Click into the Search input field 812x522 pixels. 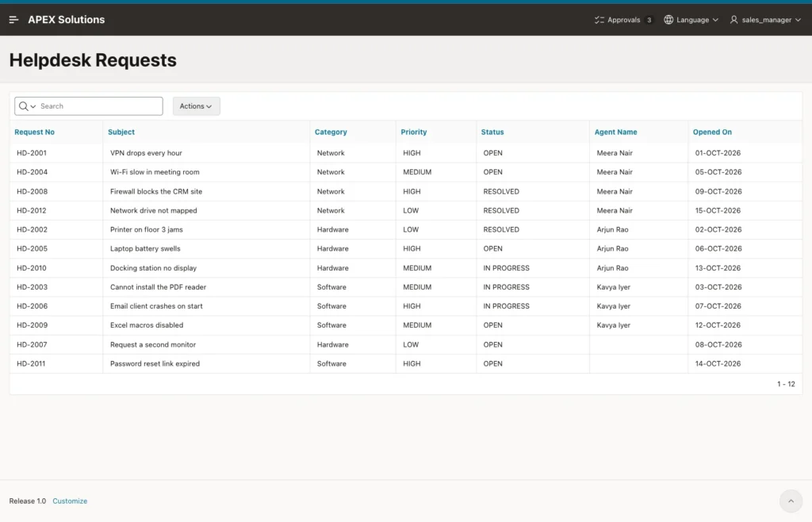pyautogui.click(x=98, y=106)
